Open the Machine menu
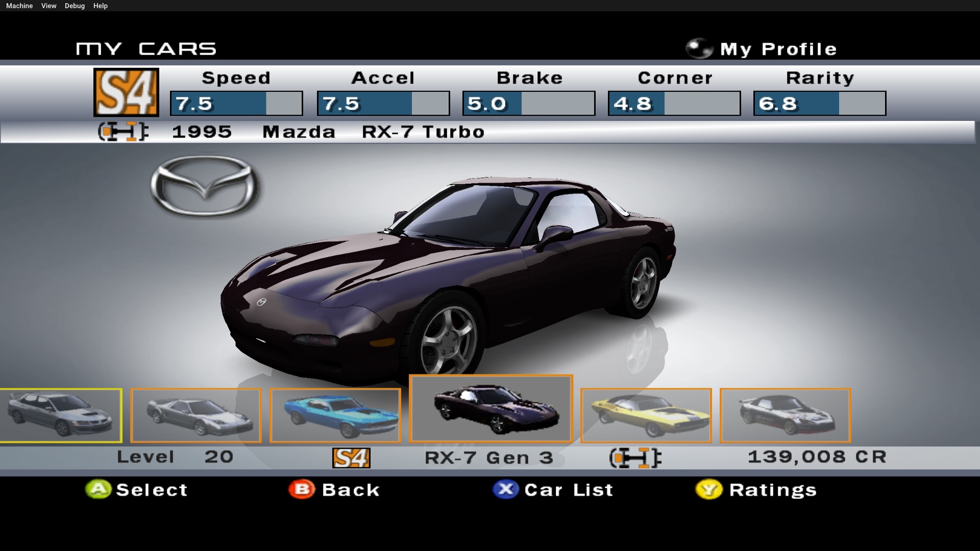The image size is (980, 551). [19, 6]
